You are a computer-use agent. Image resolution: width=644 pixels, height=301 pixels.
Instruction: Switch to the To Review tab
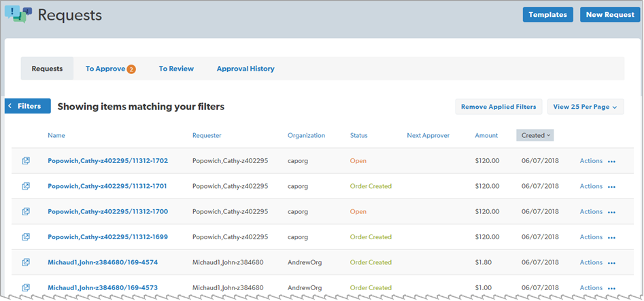pyautogui.click(x=176, y=69)
